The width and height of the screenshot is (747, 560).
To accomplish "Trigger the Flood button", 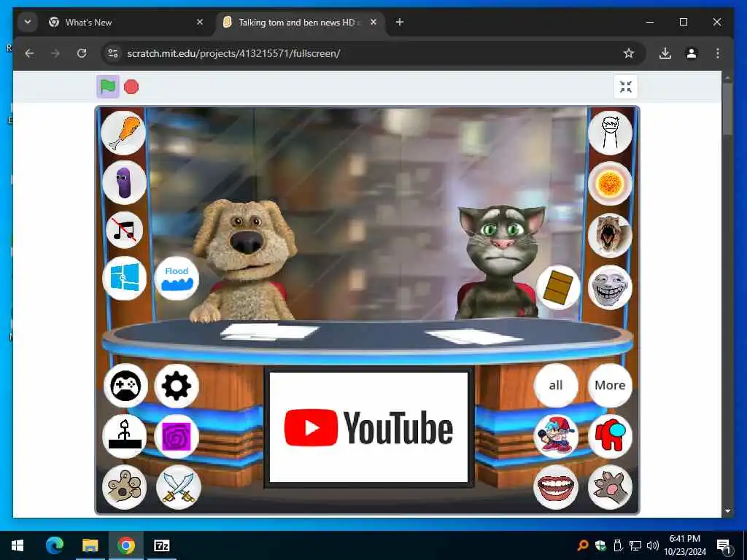I will (177, 278).
